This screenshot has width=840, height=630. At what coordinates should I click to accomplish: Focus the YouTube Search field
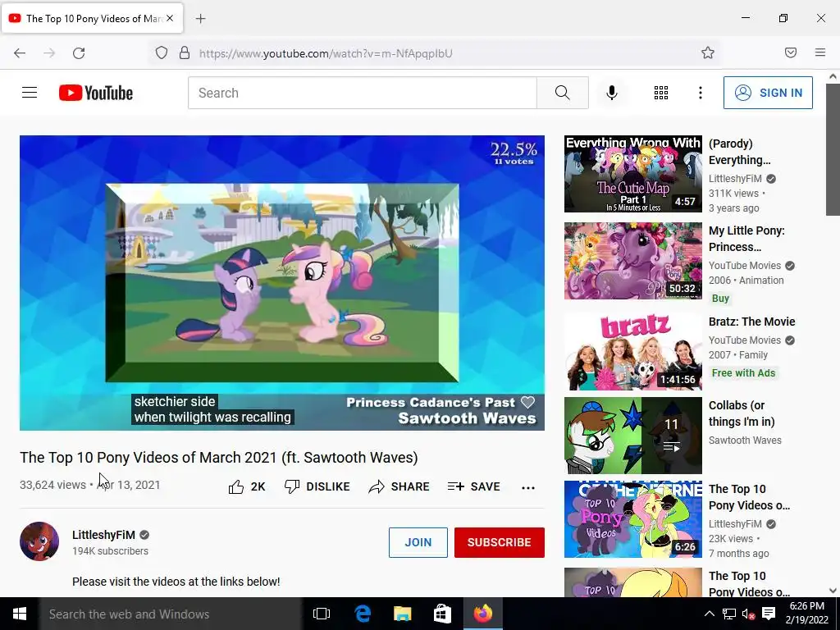click(x=363, y=93)
